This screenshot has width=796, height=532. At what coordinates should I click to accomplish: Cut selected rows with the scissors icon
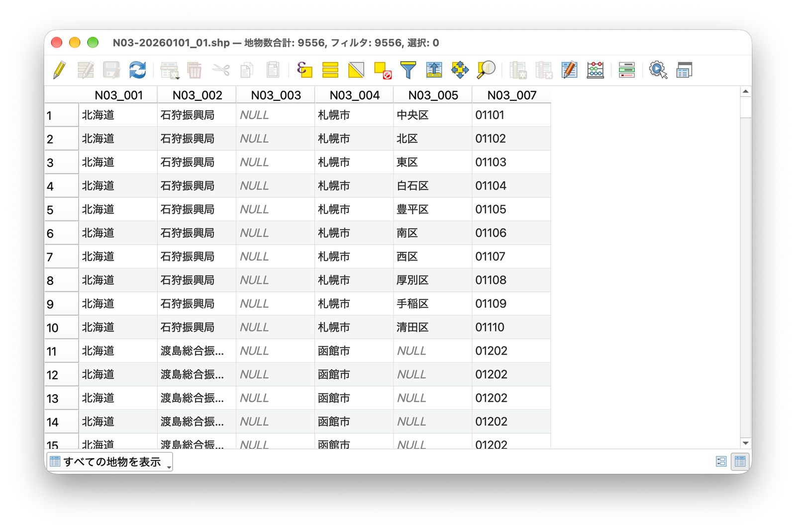coord(221,70)
